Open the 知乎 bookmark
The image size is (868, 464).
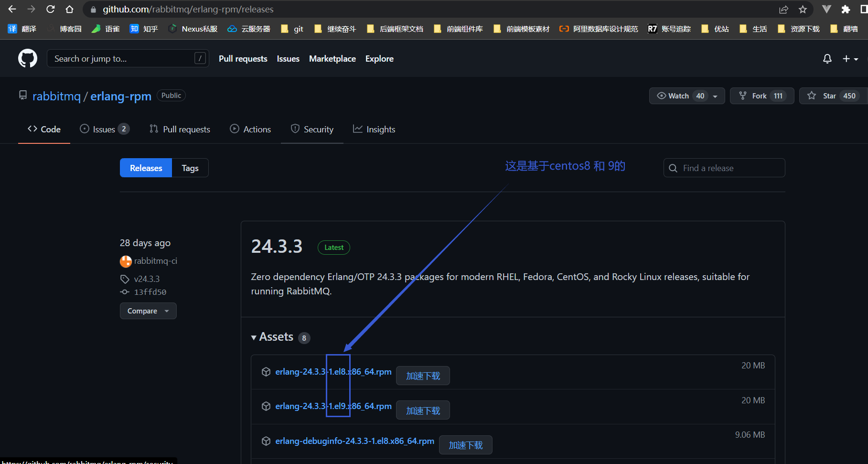pos(144,29)
